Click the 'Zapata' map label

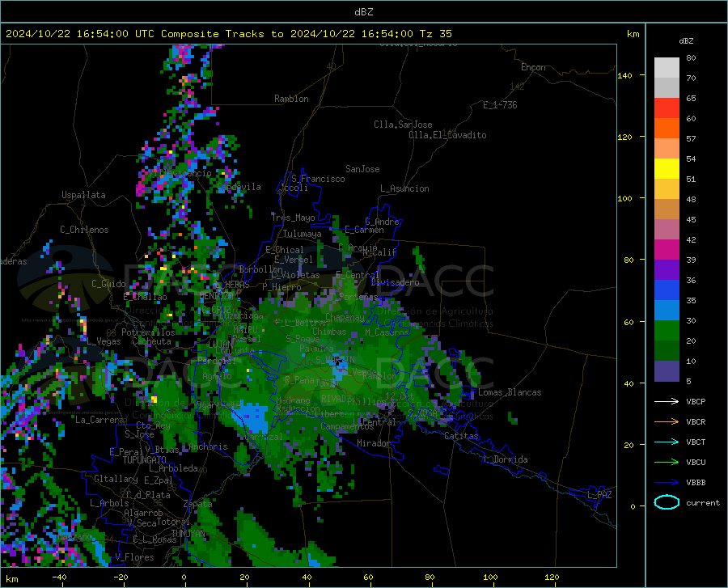pyautogui.click(x=198, y=504)
